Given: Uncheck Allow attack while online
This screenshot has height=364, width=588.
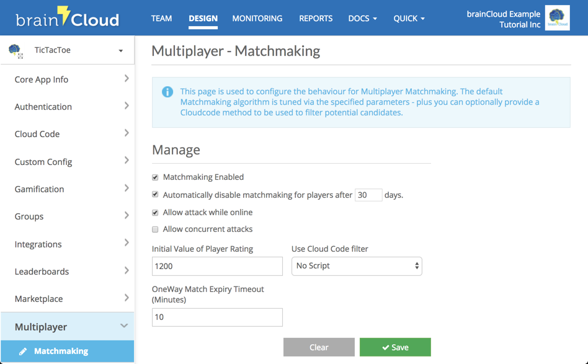Looking at the screenshot, I should [x=154, y=211].
